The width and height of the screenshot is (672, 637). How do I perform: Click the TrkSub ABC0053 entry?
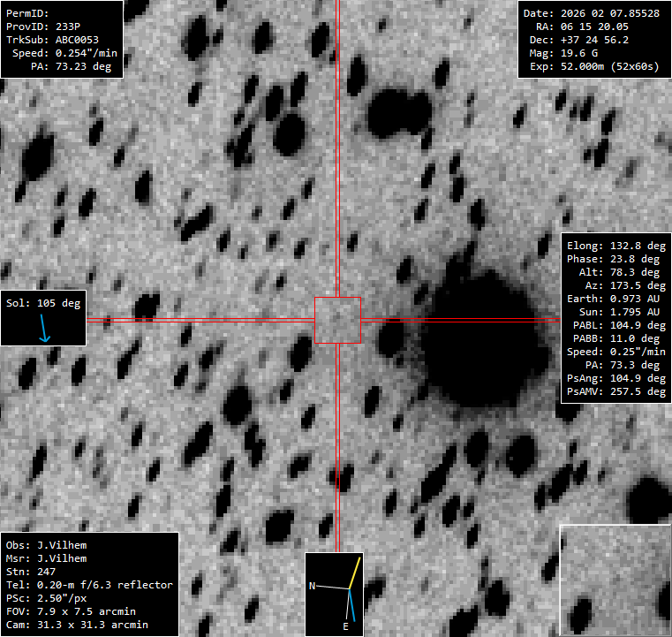click(53, 40)
